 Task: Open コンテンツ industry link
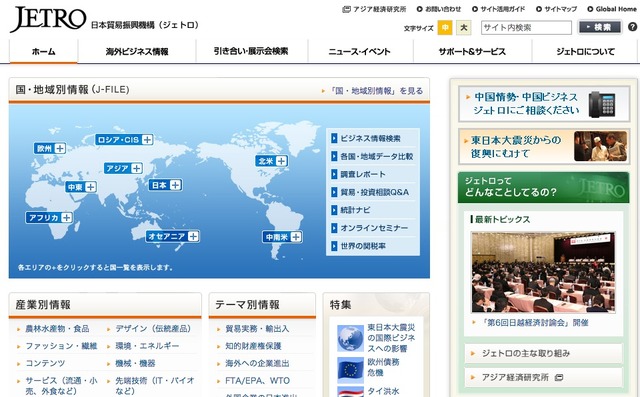click(x=45, y=363)
